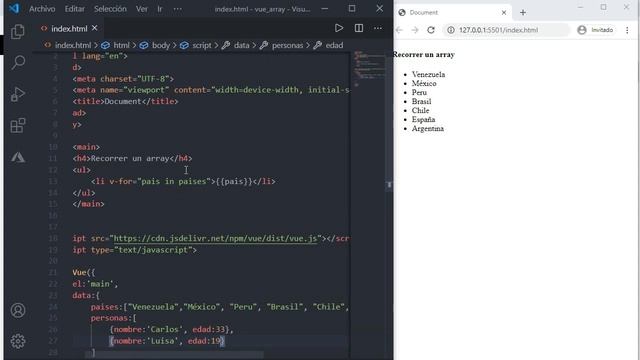This screenshot has width=640, height=360.
Task: Open Run and Debug view
Action: [18, 94]
